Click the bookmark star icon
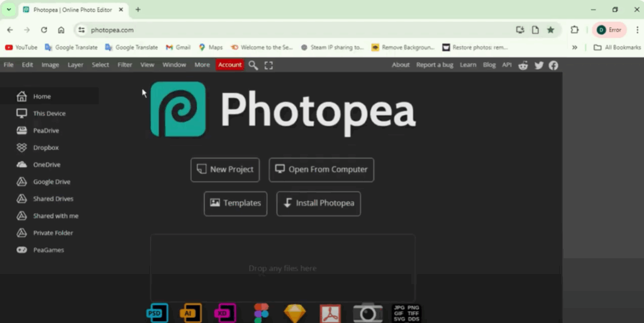 pos(551,30)
